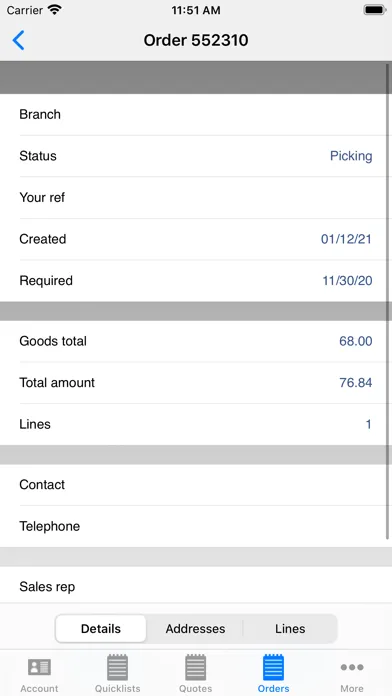Select the Required date 11/30/20 row

(196, 281)
